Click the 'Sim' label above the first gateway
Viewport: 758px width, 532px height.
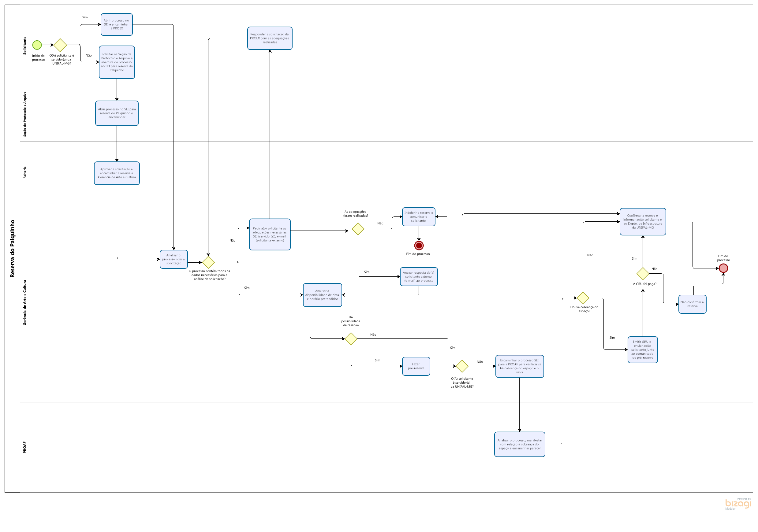(85, 17)
